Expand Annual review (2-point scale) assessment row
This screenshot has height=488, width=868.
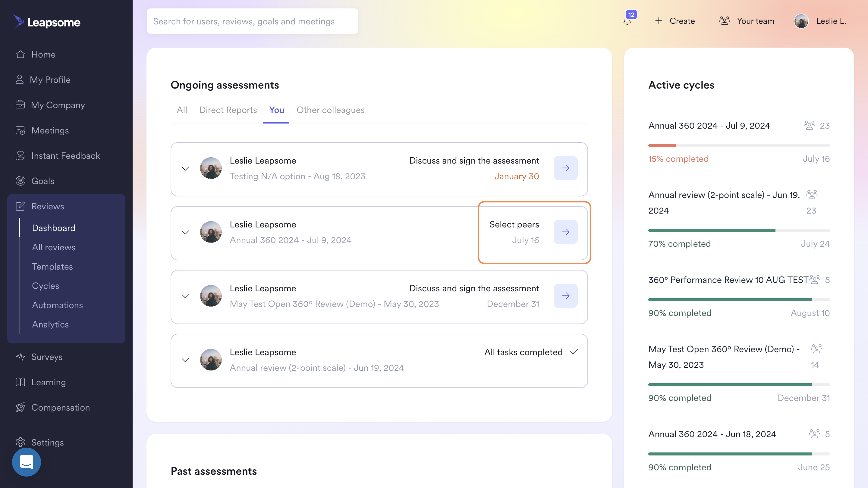(x=185, y=360)
